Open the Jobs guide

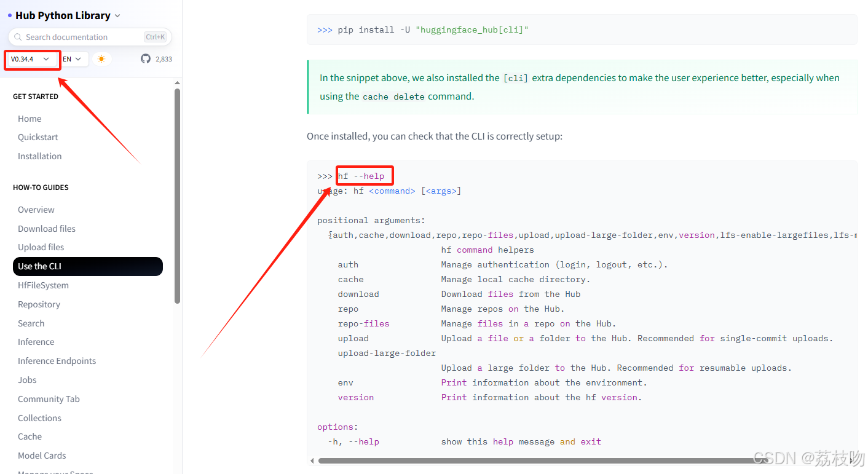point(27,380)
